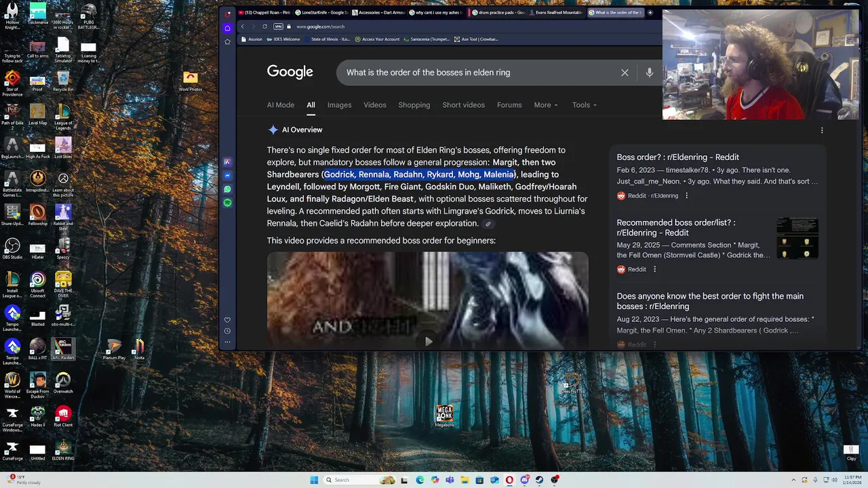Select the Videos search tab

(x=374, y=105)
